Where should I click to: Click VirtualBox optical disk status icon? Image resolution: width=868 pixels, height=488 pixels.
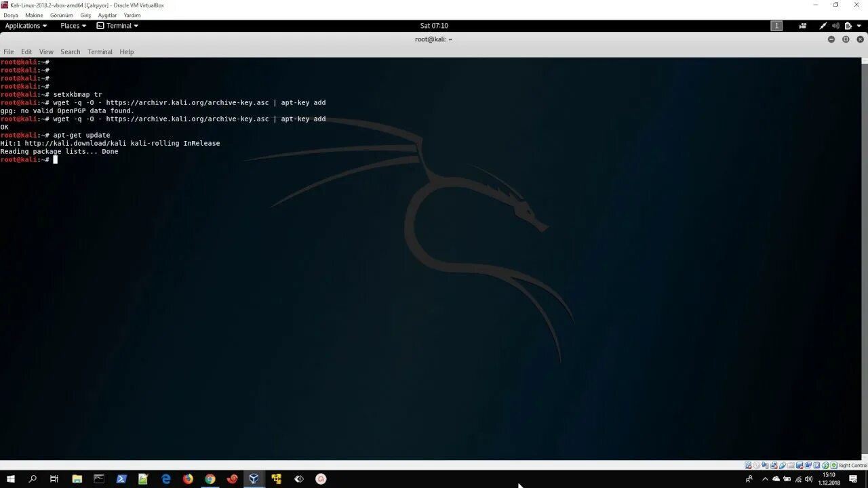point(757,466)
